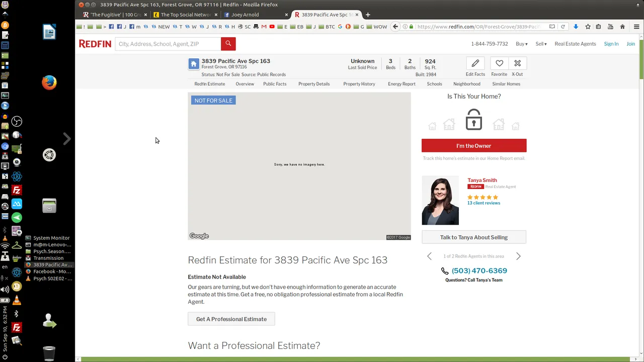
Task: Click the I'm the Owner button
Action: 474,146
